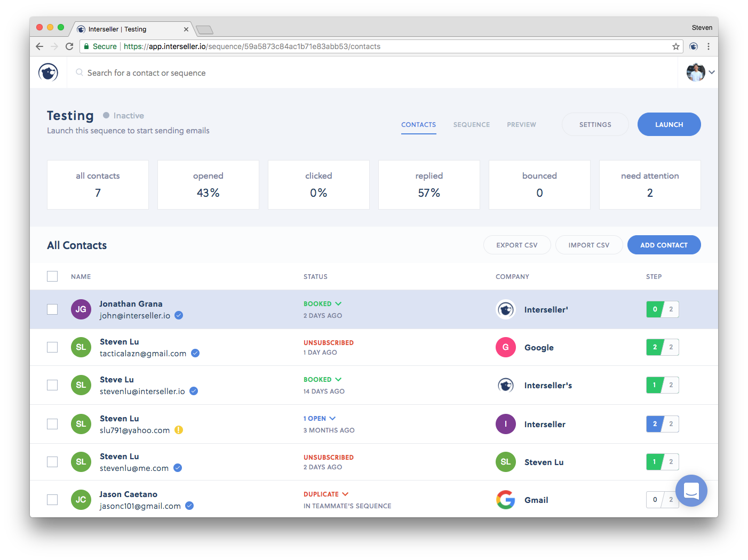The width and height of the screenshot is (748, 560).
Task: Click verified badge next to john@interseller.io
Action: [x=179, y=315]
